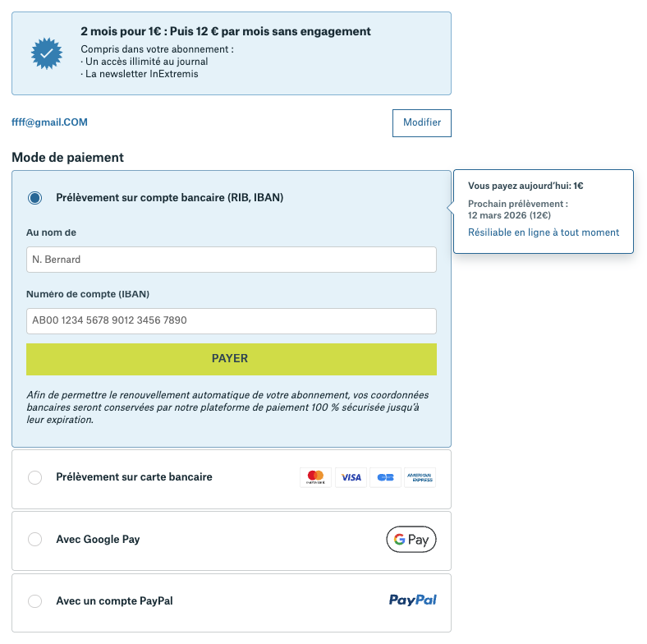The width and height of the screenshot is (647, 644).
Task: Click the Prélèvement sur carte bancaire label
Action: [x=134, y=476]
